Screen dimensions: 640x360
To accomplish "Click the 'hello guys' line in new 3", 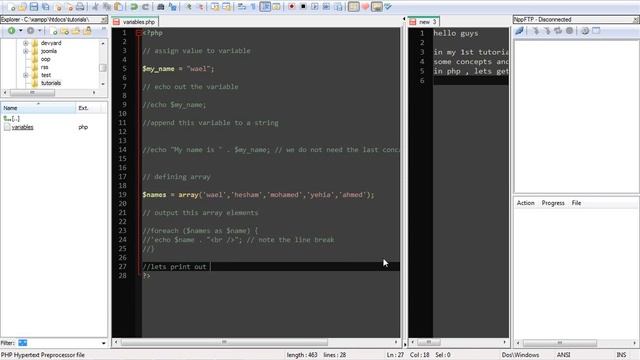I will click(456, 33).
